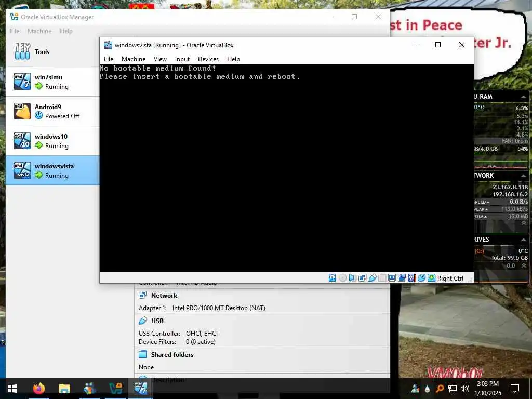Screen dimensions: 532x399
Task: Select the windowsvista virtual machine entry
Action: [x=52, y=170]
